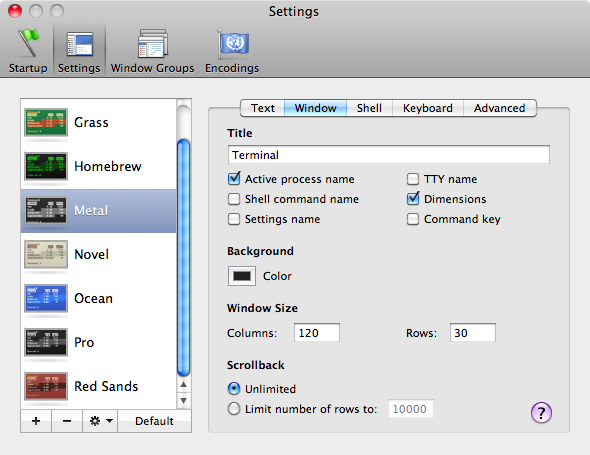Switch to the Text tab

263,108
